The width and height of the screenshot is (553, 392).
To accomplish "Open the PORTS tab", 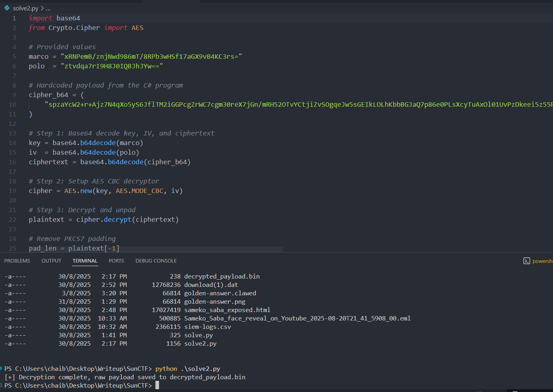I will [x=116, y=261].
